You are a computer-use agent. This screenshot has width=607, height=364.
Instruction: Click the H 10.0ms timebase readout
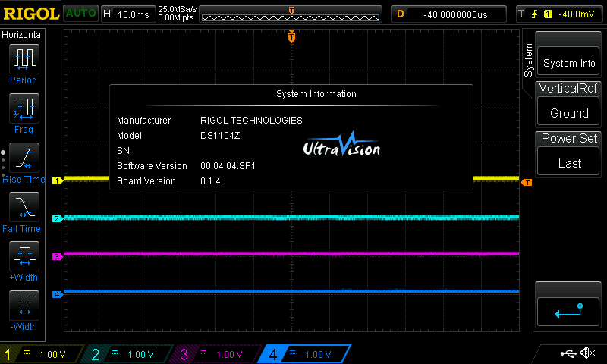127,14
